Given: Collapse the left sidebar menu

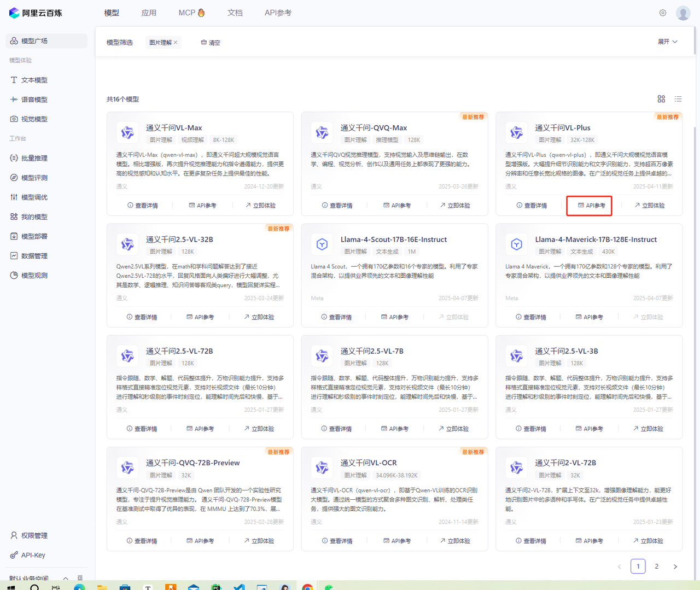Looking at the screenshot, I should click(80, 578).
